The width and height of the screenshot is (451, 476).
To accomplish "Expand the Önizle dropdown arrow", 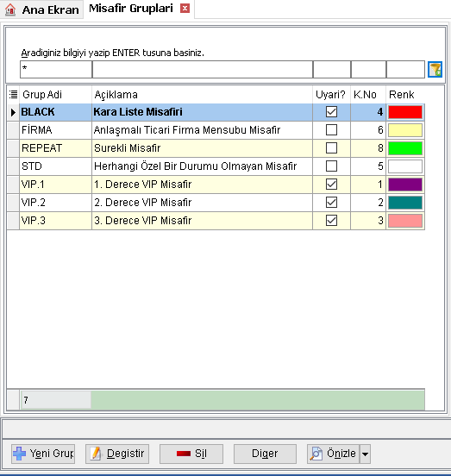I will pos(365,454).
